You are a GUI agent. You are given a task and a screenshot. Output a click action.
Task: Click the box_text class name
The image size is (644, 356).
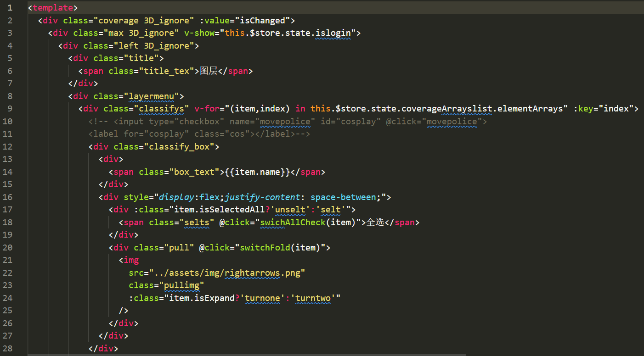195,172
